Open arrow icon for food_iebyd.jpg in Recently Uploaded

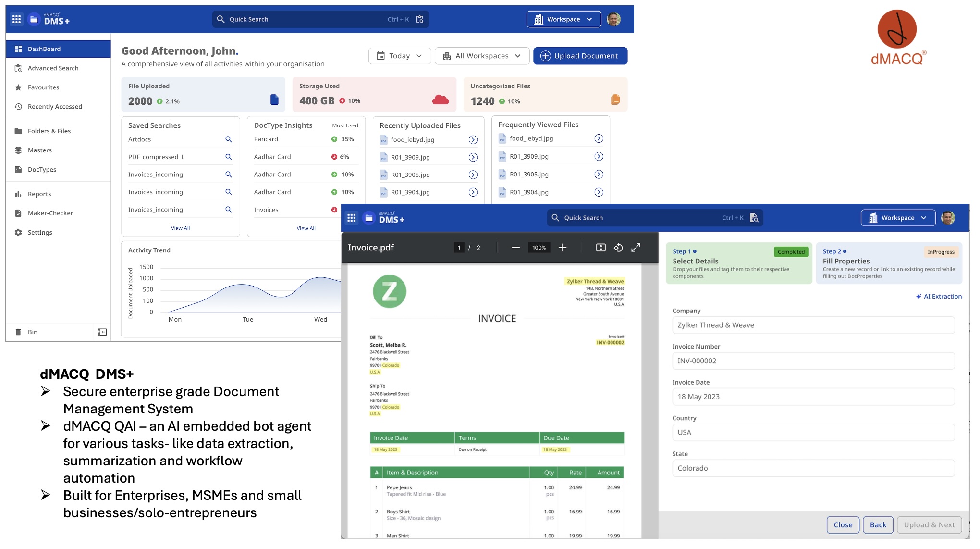click(x=473, y=140)
